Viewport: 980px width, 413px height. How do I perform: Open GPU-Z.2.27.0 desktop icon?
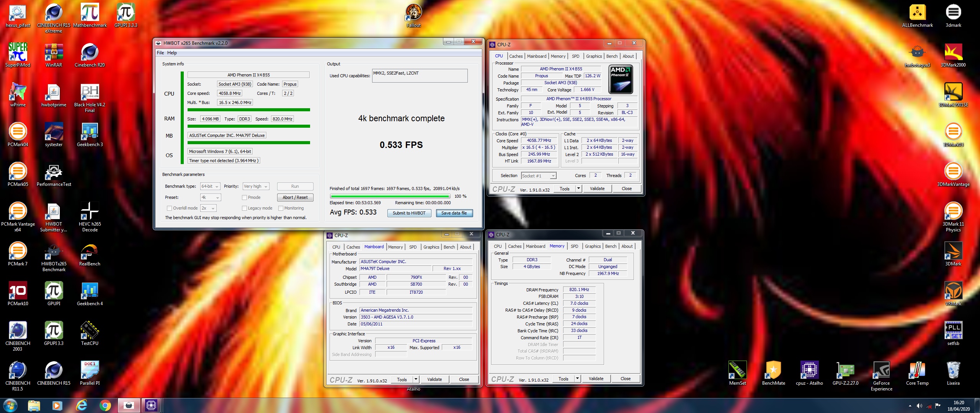(x=845, y=373)
